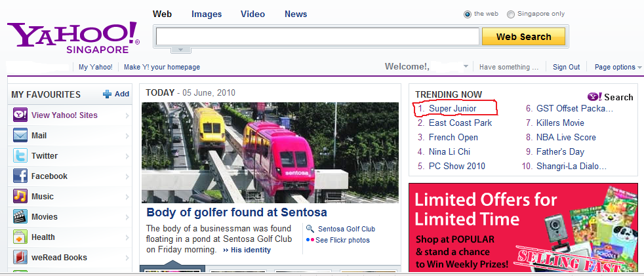This screenshot has width=644, height=276.
Task: Click the View Yahoo! Sites icon
Action: pyautogui.click(x=20, y=115)
